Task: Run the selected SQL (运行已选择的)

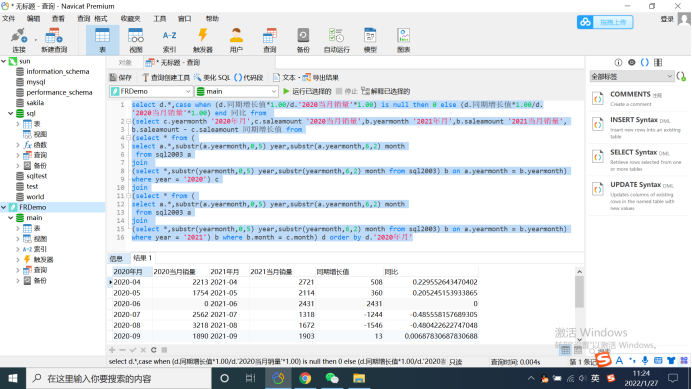Action: [x=307, y=91]
